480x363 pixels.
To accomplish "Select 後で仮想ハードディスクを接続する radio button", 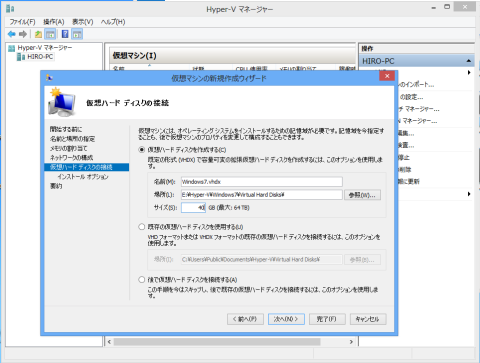I will click(142, 280).
